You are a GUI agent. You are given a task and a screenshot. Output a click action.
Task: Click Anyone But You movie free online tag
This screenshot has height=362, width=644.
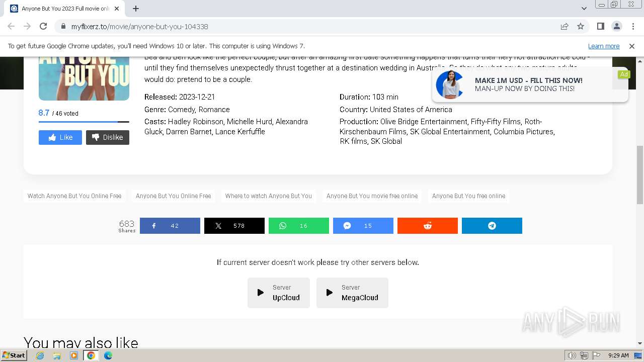372,196
